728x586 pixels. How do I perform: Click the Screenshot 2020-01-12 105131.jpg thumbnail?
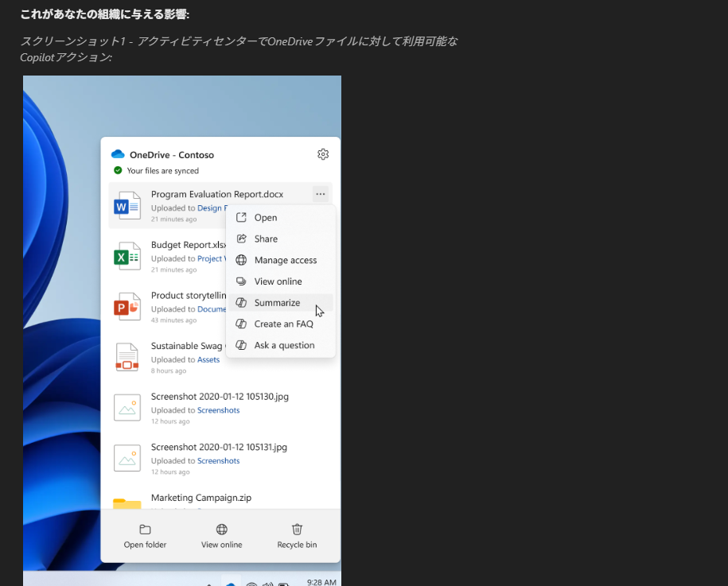click(x=127, y=457)
